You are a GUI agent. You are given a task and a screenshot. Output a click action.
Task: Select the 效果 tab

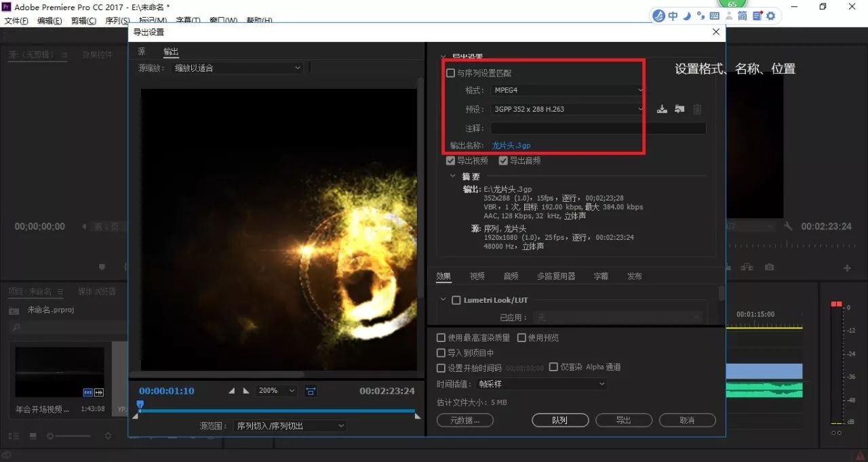pyautogui.click(x=443, y=276)
